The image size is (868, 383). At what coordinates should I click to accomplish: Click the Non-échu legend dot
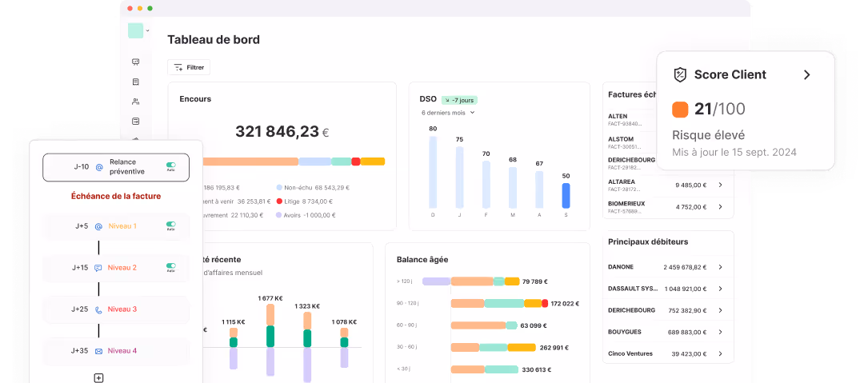tap(279, 188)
